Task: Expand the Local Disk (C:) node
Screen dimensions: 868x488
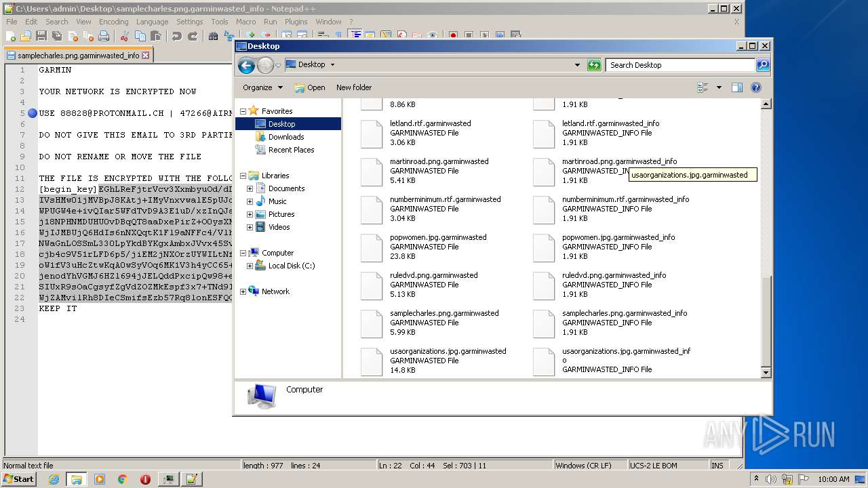Action: 250,266
